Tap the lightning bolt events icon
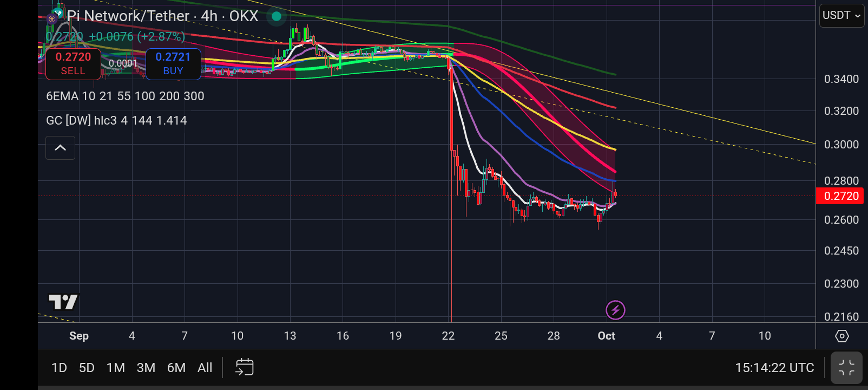Viewport: 868px width, 390px height. [x=615, y=310]
